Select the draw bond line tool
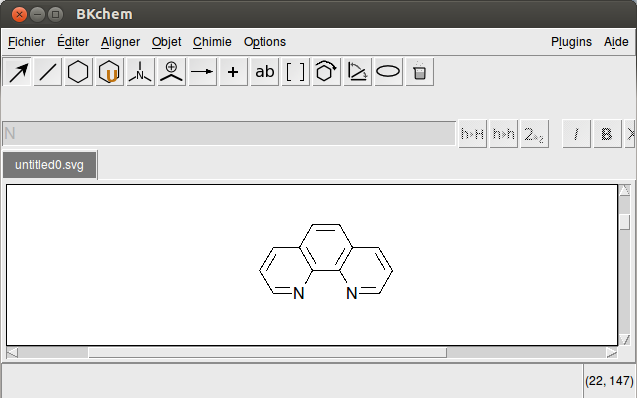This screenshot has height=398, width=637. [48, 72]
